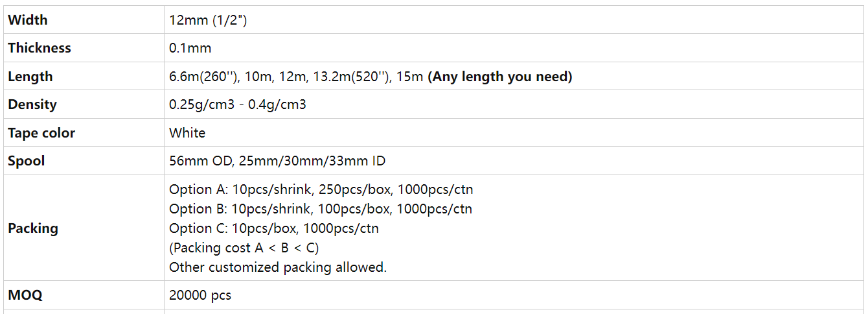The width and height of the screenshot is (868, 314).
Task: Click the length list starting with 6.6m(260'')
Action: [x=296, y=77]
